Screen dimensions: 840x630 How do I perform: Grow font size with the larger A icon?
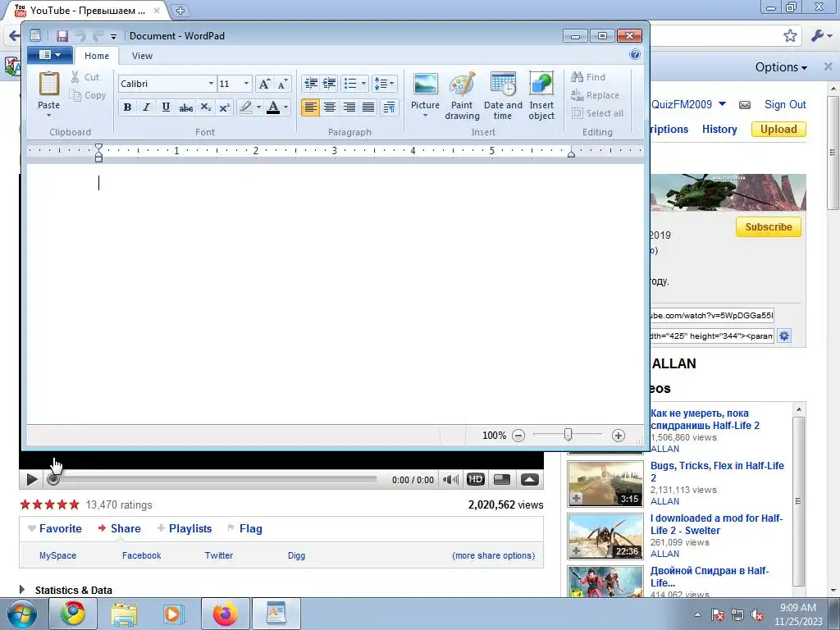264,84
